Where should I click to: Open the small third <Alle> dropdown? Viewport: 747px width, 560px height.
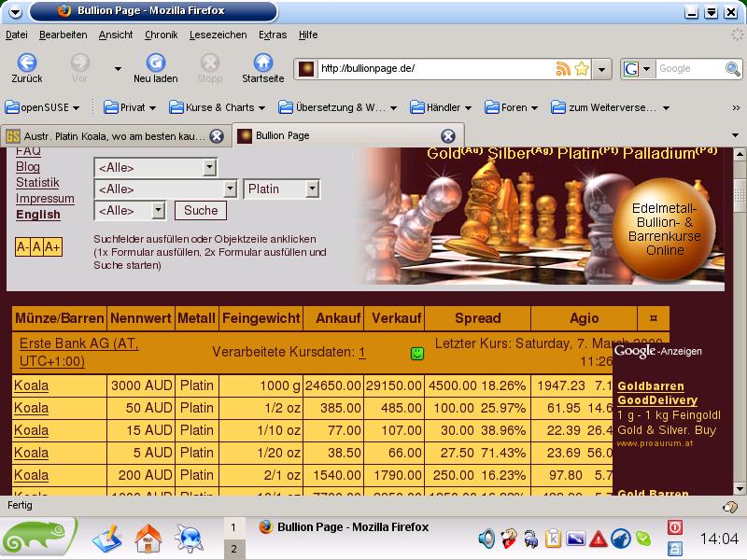point(130,211)
